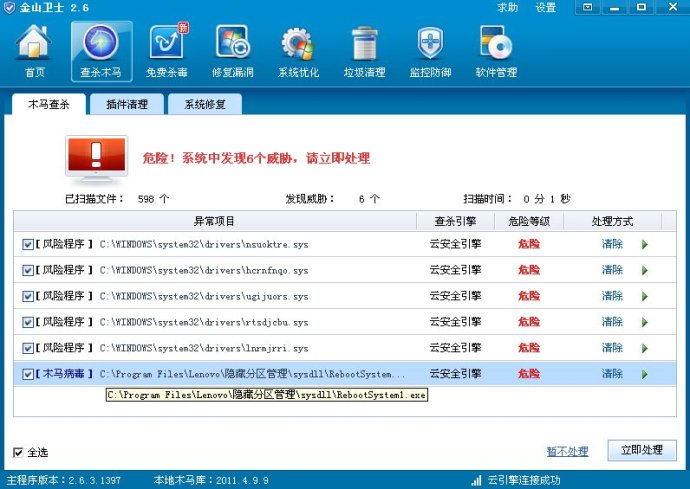Click the 本地木马库 2011.4.9.9 status text
The image size is (690, 489).
click(x=211, y=480)
